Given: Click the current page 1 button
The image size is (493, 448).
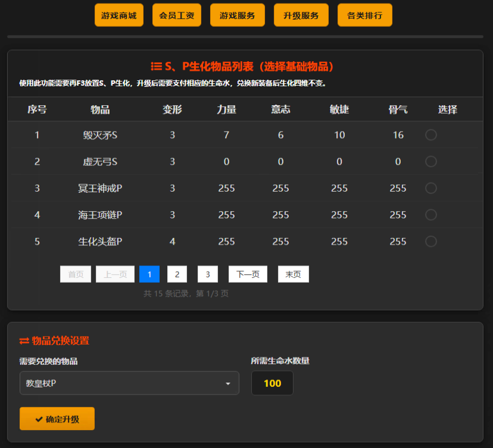Looking at the screenshot, I should pyautogui.click(x=149, y=274).
